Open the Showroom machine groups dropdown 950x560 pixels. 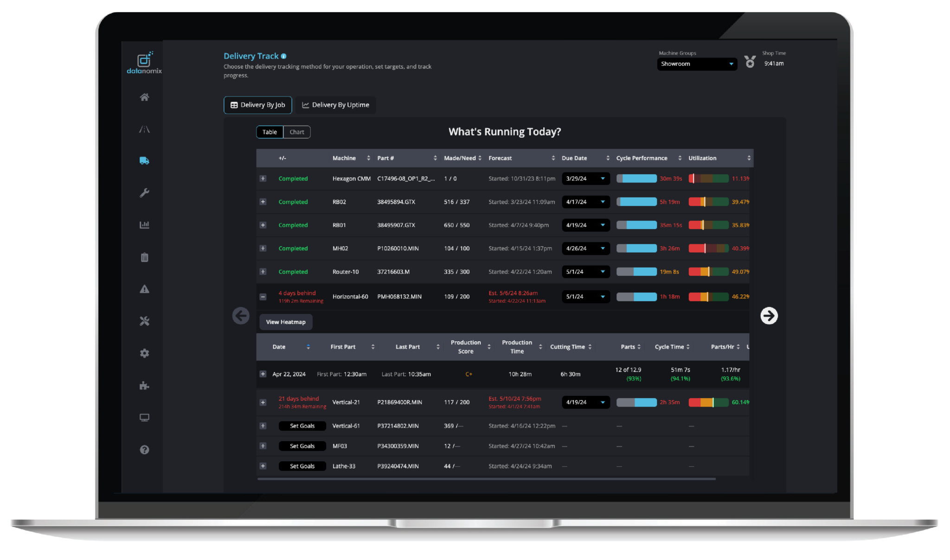pos(697,64)
